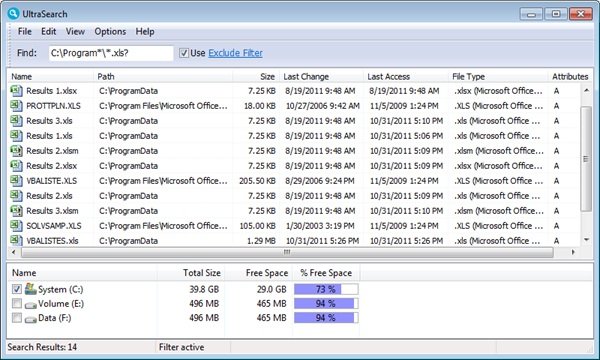Click the results list down scroll arrow

pyautogui.click(x=586, y=240)
